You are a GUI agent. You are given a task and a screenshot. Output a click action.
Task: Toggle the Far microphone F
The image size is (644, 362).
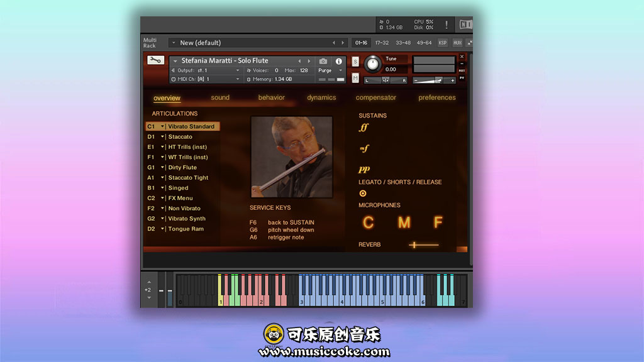(x=438, y=222)
